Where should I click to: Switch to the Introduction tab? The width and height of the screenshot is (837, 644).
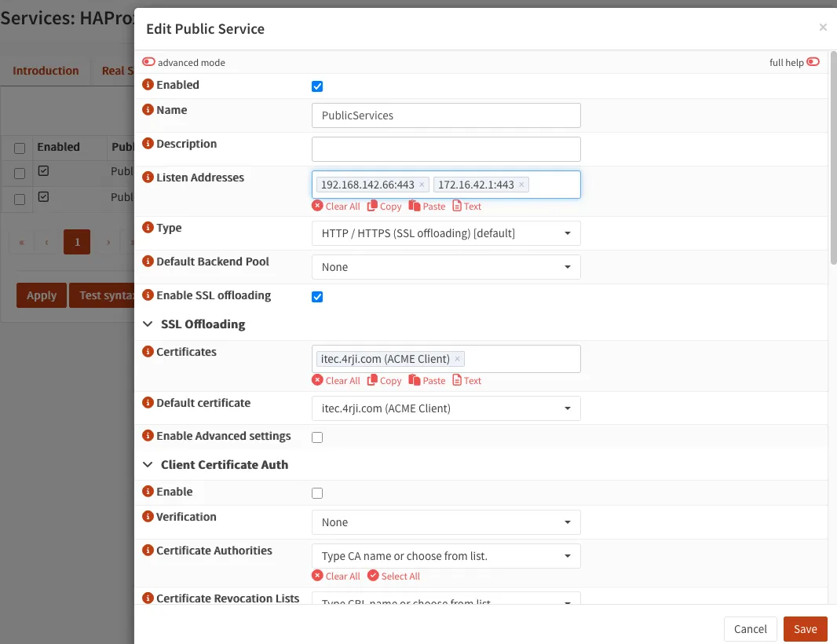(46, 71)
